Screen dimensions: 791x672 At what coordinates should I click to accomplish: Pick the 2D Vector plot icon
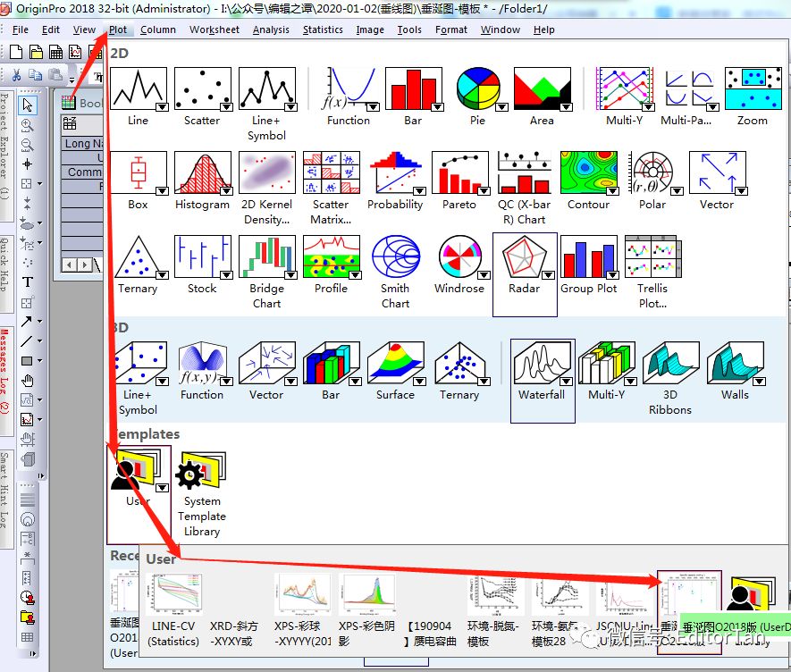tap(718, 172)
